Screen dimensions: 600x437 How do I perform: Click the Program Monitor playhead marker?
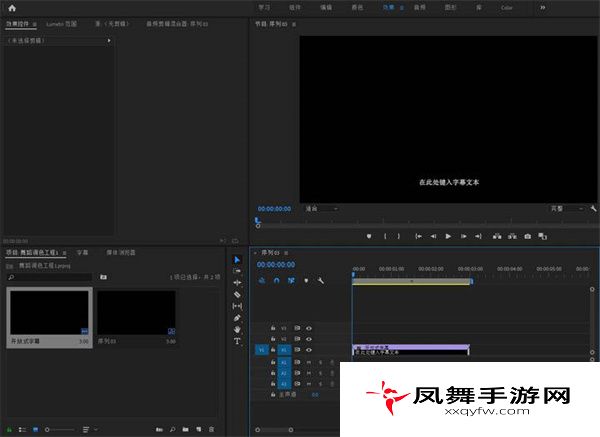[x=258, y=220]
